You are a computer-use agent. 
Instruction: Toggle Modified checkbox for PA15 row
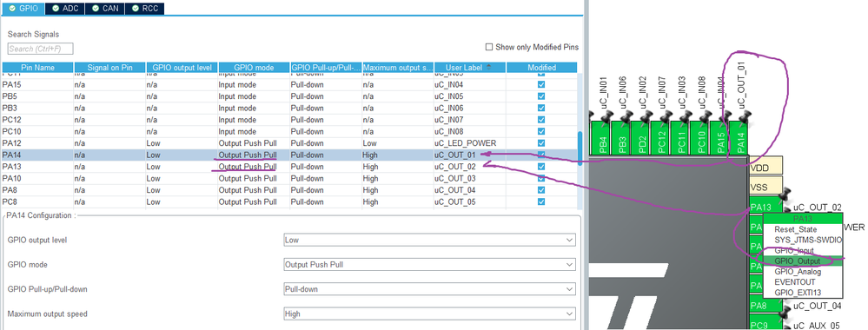[541, 85]
